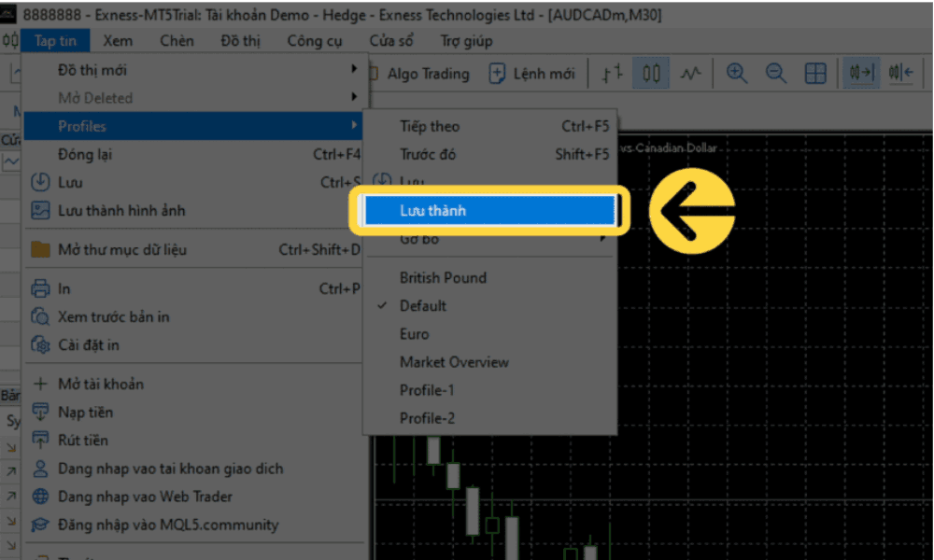Toggle chart auto scroll icon
The image size is (934, 560).
(x=861, y=74)
